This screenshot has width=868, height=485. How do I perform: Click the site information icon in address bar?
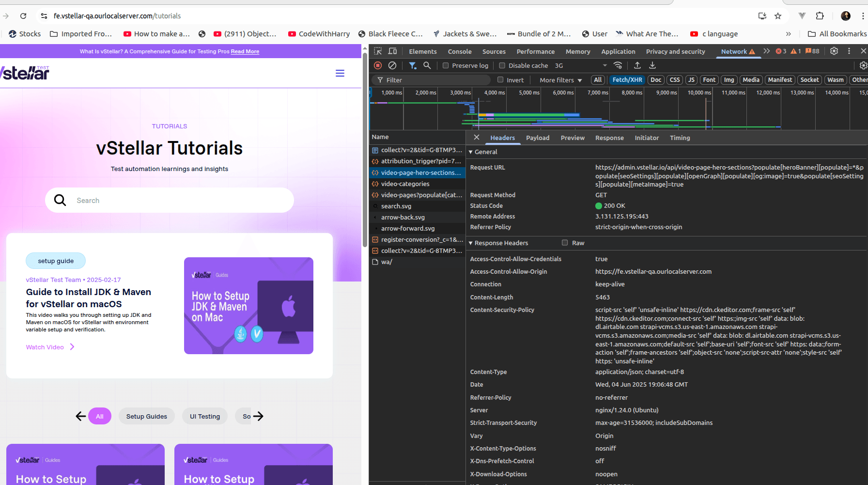click(44, 16)
